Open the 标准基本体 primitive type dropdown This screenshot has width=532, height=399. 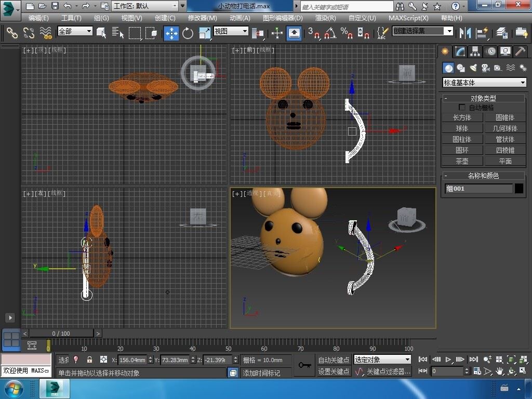coord(485,83)
